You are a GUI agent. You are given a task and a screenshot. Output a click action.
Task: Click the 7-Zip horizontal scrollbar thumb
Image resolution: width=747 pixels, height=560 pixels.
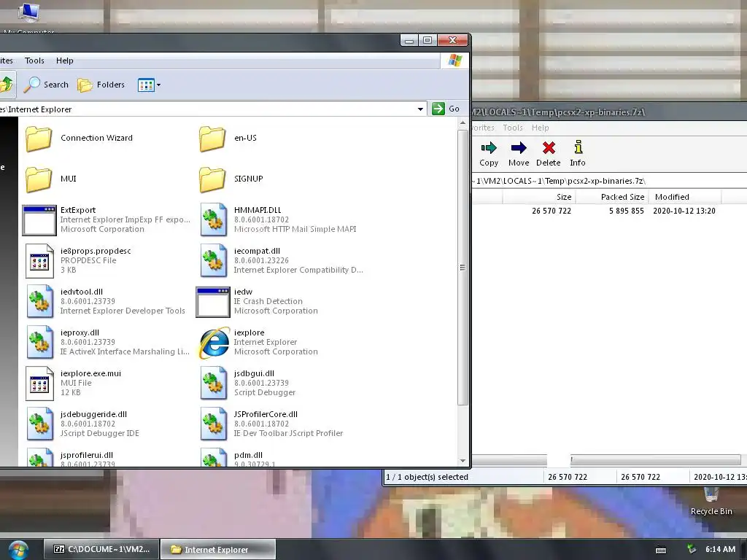[656, 460]
